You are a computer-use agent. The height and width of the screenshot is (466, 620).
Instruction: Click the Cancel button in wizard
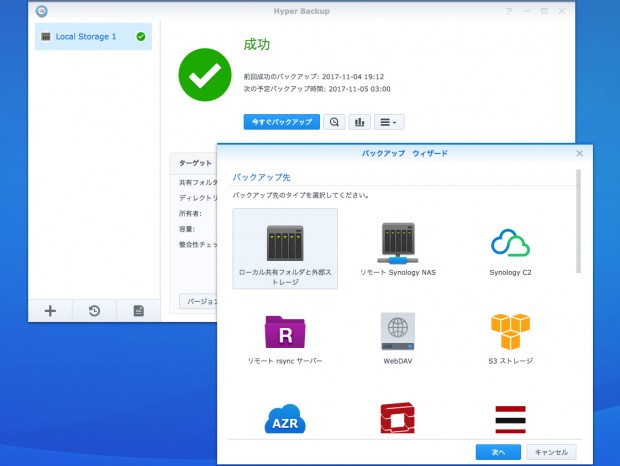pos(551,452)
